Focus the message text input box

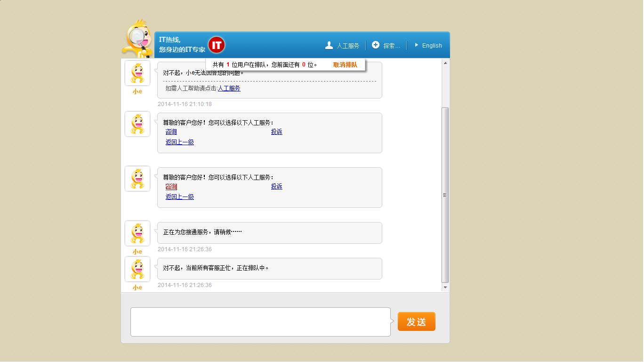[x=260, y=322]
